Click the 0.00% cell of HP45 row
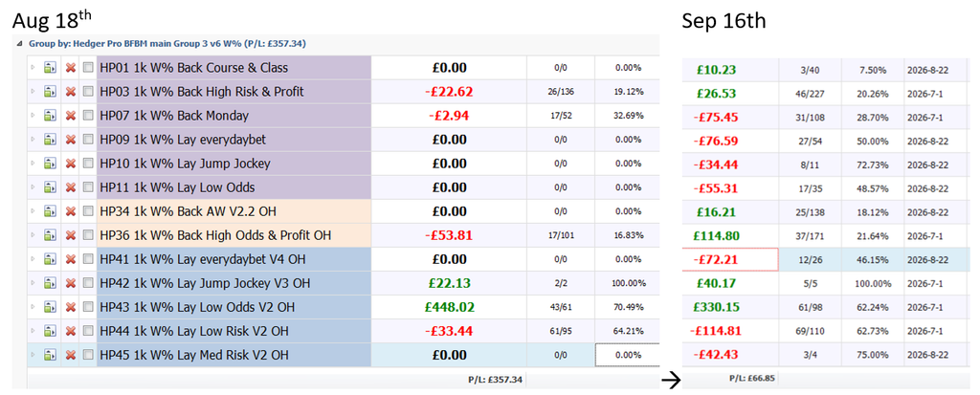980x395 pixels. 628,356
